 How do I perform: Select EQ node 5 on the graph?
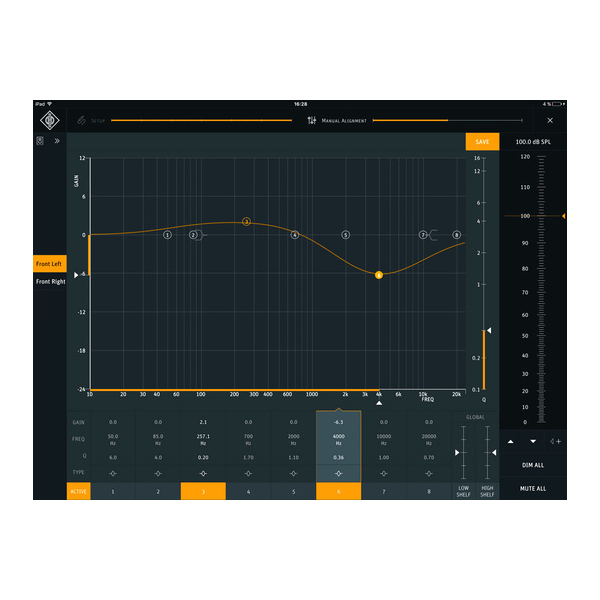point(346,235)
